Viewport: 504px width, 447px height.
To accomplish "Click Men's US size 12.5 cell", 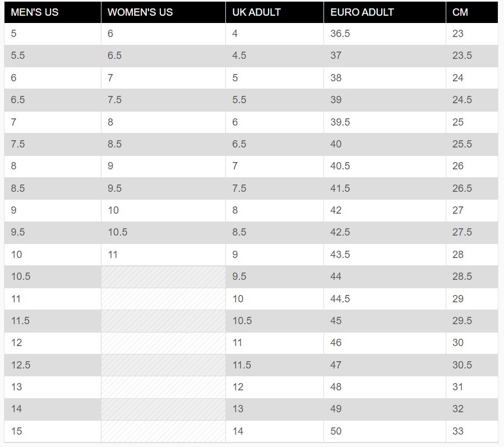I will point(53,365).
